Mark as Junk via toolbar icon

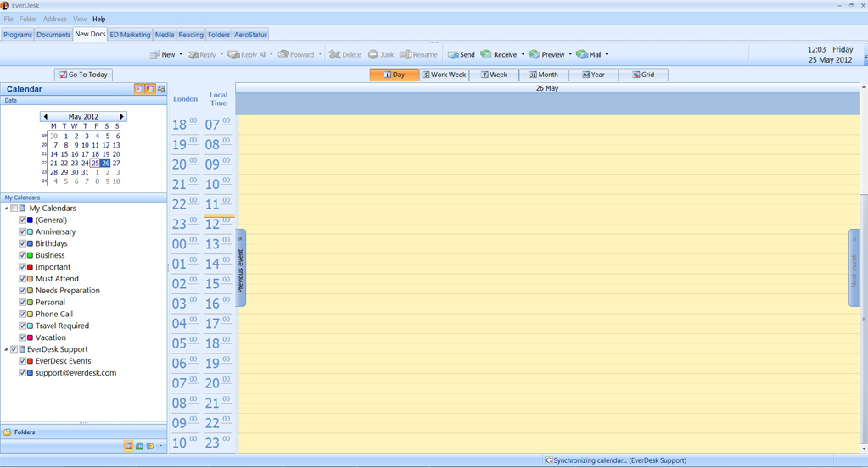[373, 54]
